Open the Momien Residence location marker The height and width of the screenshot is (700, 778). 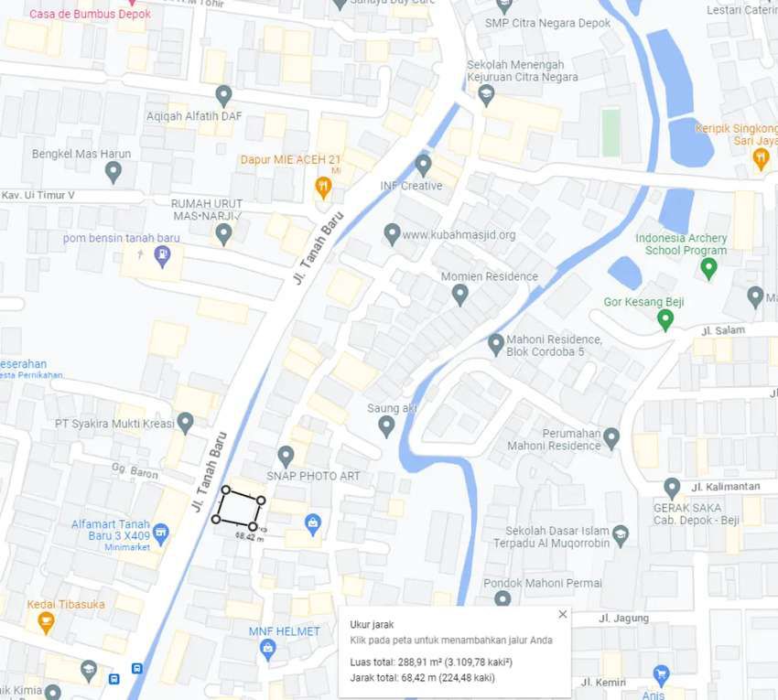click(x=460, y=296)
